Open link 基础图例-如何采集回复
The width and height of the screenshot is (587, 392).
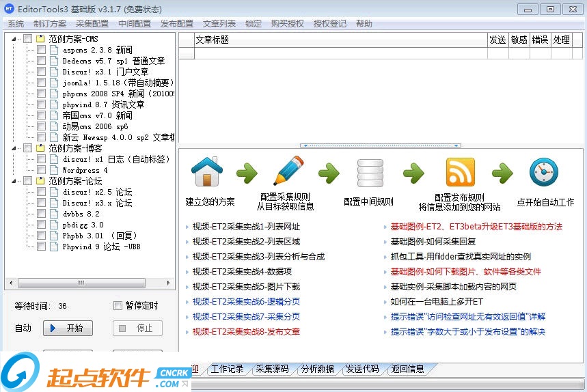tap(433, 242)
